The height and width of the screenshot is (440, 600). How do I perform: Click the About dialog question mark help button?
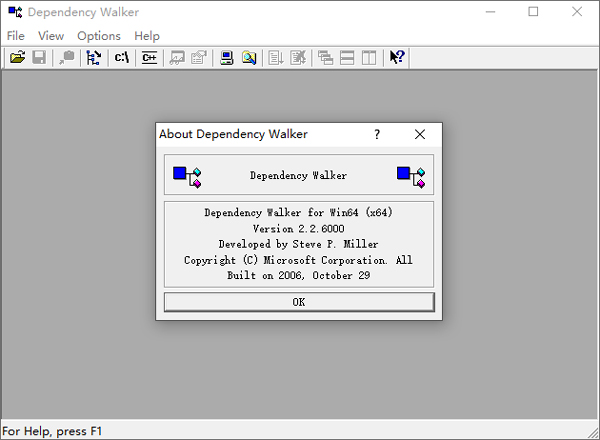(x=377, y=134)
